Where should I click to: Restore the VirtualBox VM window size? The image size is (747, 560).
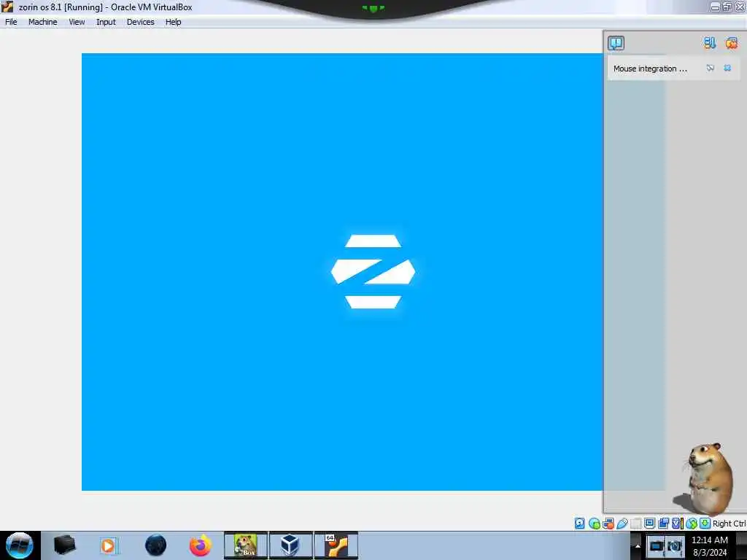pyautogui.click(x=727, y=7)
